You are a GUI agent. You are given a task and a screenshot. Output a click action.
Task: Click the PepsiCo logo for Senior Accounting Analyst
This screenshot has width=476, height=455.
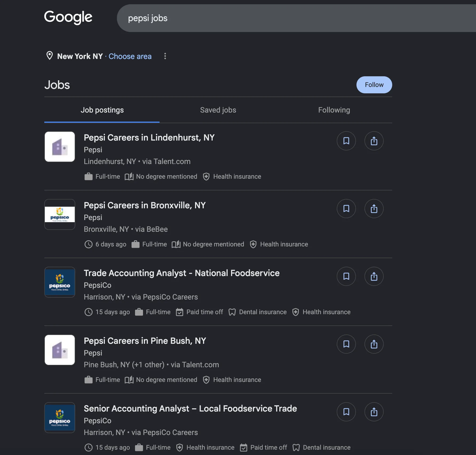(60, 418)
